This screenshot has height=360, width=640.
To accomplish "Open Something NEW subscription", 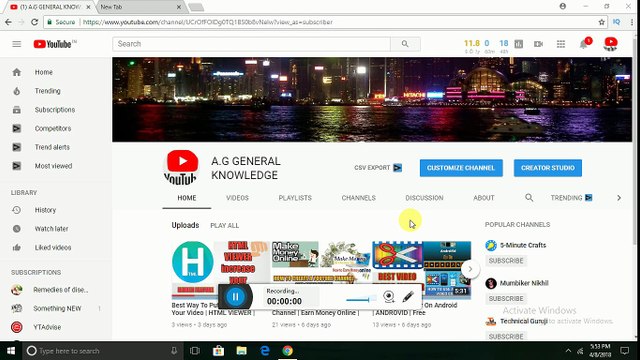I will [56, 309].
